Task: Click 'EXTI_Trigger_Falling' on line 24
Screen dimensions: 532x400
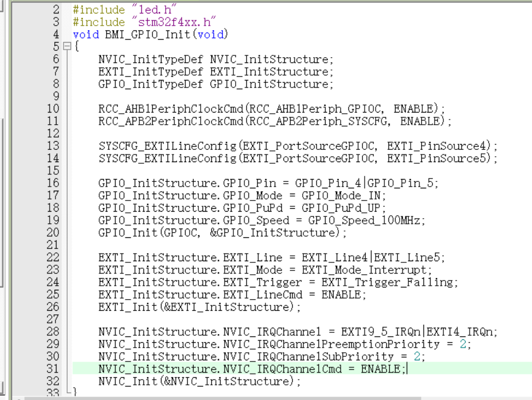Action: [x=387, y=282]
